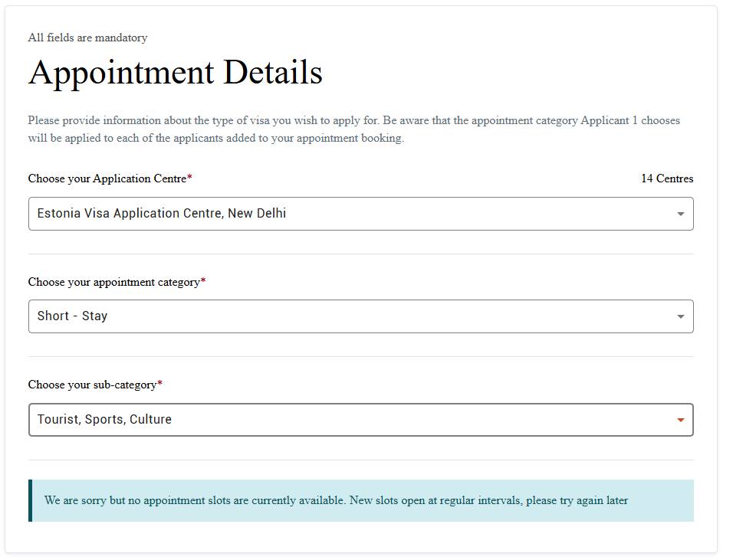Click the red asterisk after Application Centre label

pyautogui.click(x=189, y=177)
